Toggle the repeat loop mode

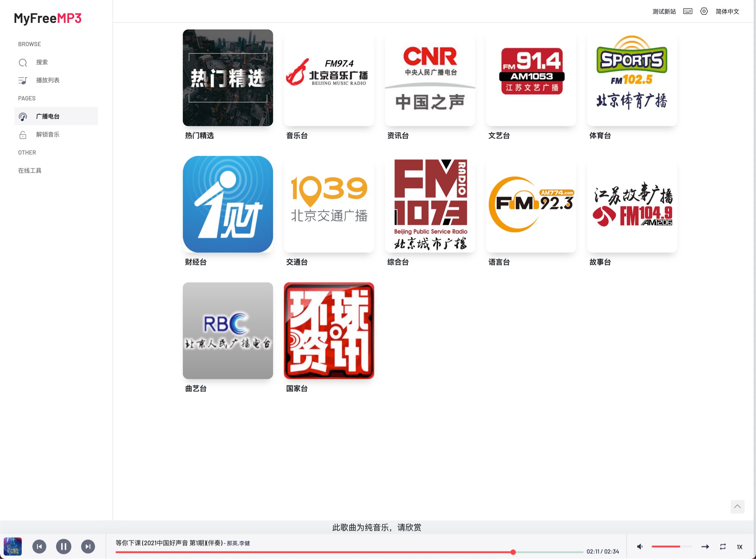point(723,546)
